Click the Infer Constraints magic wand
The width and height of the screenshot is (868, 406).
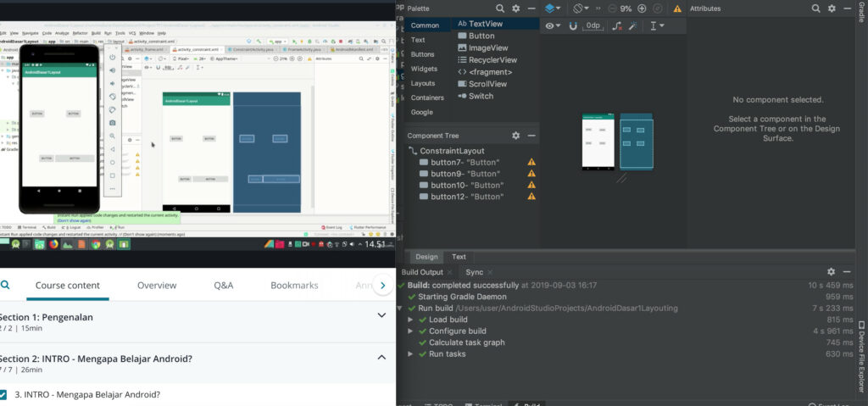coord(632,26)
